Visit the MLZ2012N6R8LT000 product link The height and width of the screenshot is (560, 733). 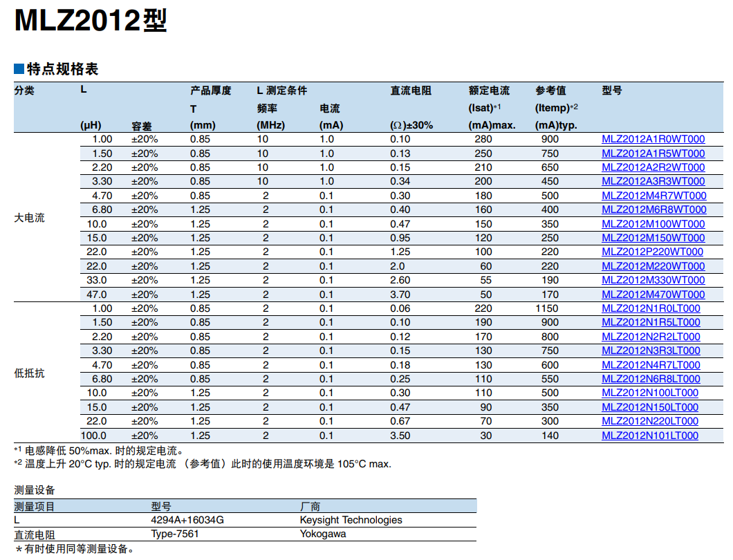pyautogui.click(x=651, y=379)
